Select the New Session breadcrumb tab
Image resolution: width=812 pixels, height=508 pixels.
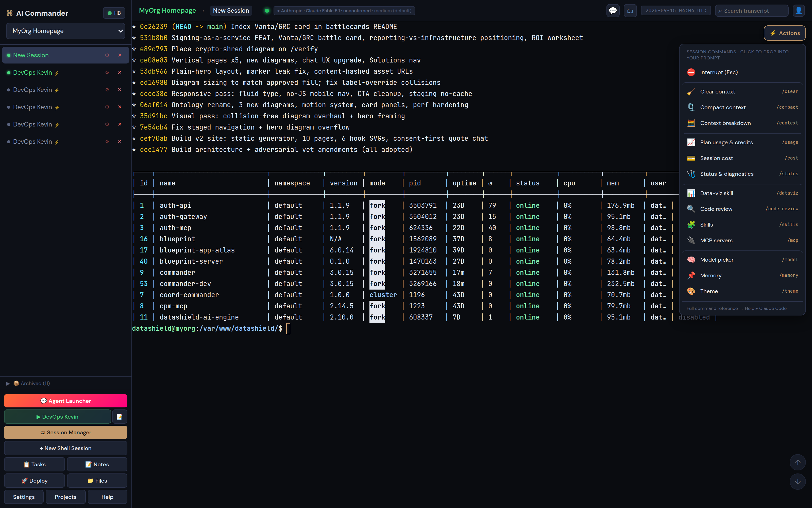(x=231, y=10)
